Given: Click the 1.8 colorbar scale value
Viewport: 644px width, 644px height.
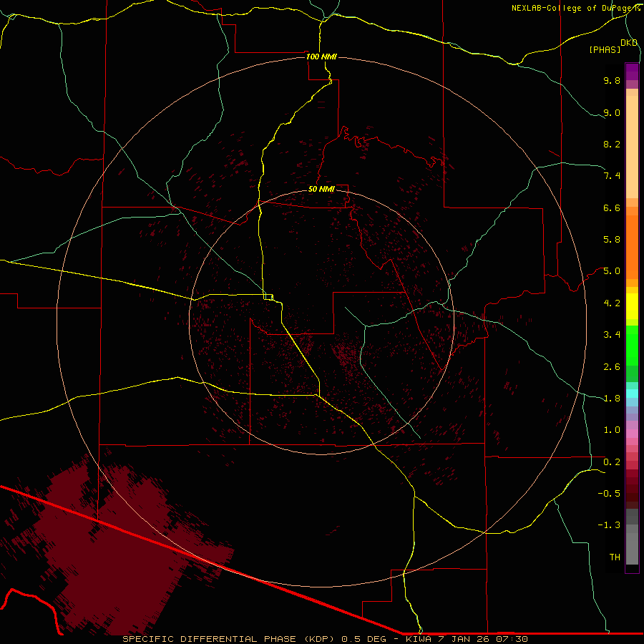Looking at the screenshot, I should (612, 399).
